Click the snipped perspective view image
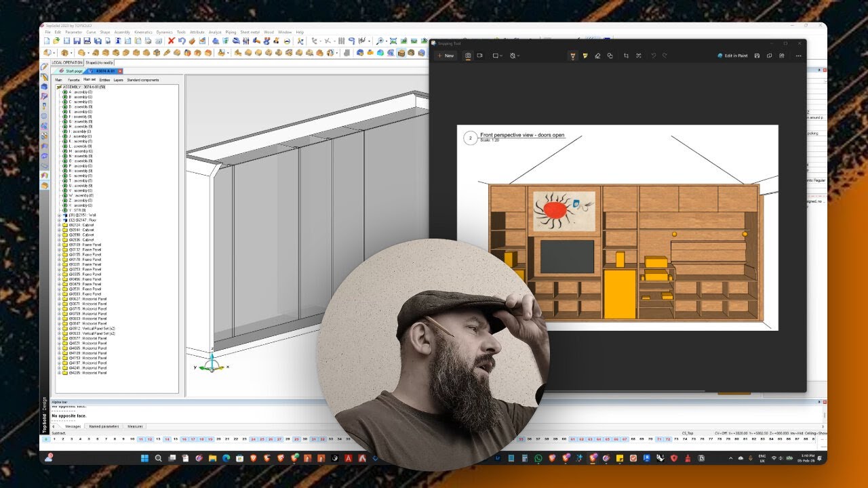Screen dimensions: 868x488 [617, 227]
